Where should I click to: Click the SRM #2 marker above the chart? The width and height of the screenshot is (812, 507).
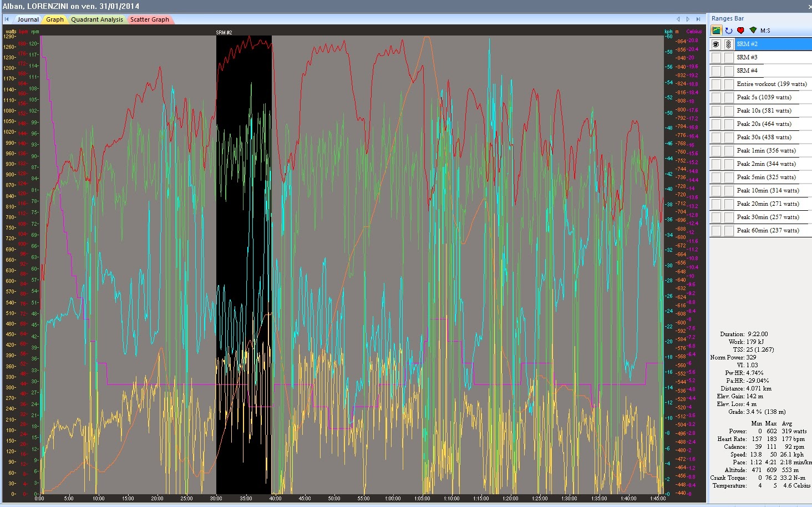pos(224,33)
